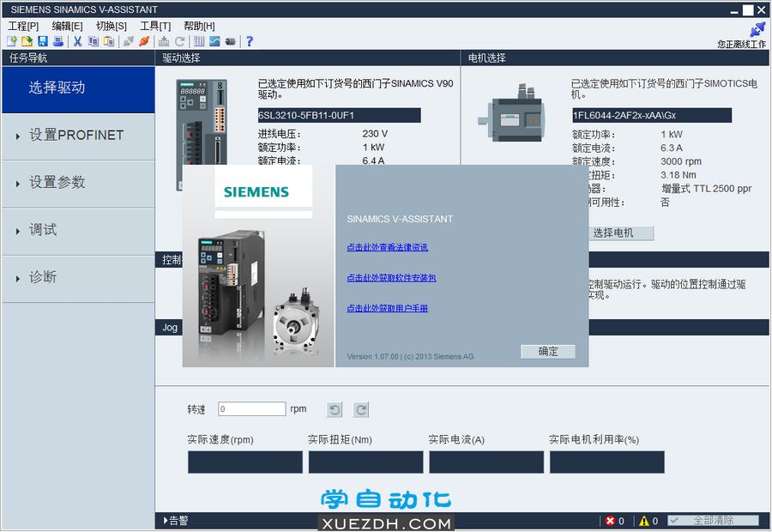The image size is (772, 532).
Task: Open the 工程[P] menu
Action: (23, 26)
